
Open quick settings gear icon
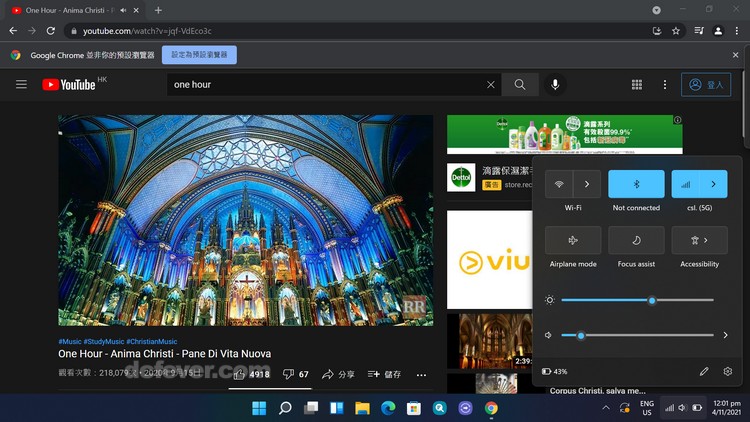(x=727, y=371)
